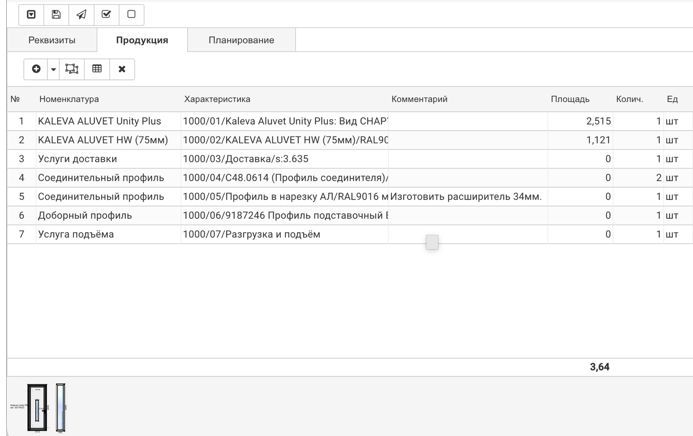
Task: Switch to the Реквизиты tab
Action: 52,40
